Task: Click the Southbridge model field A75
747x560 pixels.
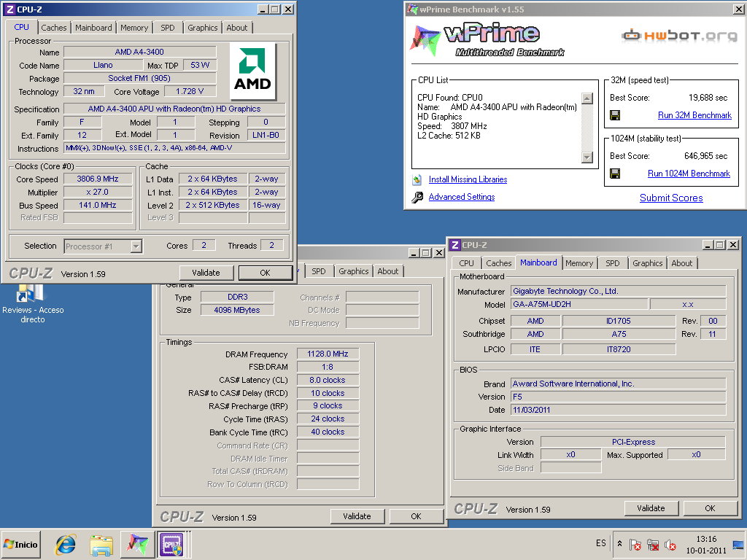Action: pyautogui.click(x=619, y=334)
